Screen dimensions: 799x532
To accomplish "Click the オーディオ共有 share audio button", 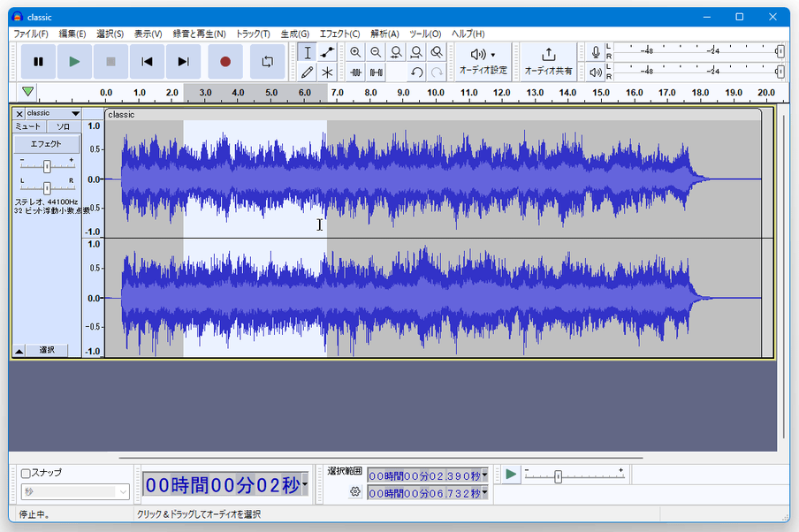I will (x=548, y=62).
